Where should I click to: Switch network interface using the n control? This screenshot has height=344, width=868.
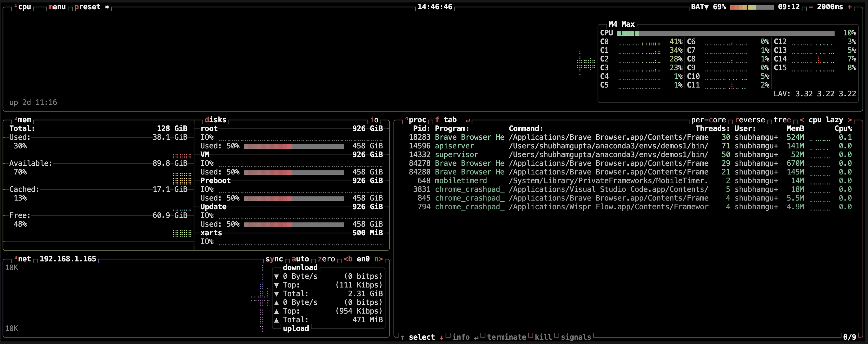tap(379, 259)
